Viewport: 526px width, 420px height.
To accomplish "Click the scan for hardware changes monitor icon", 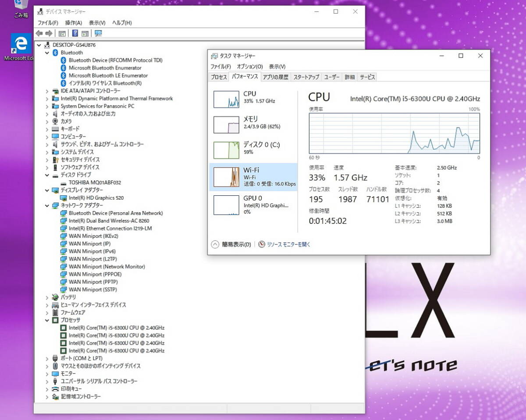I will pyautogui.click(x=98, y=33).
